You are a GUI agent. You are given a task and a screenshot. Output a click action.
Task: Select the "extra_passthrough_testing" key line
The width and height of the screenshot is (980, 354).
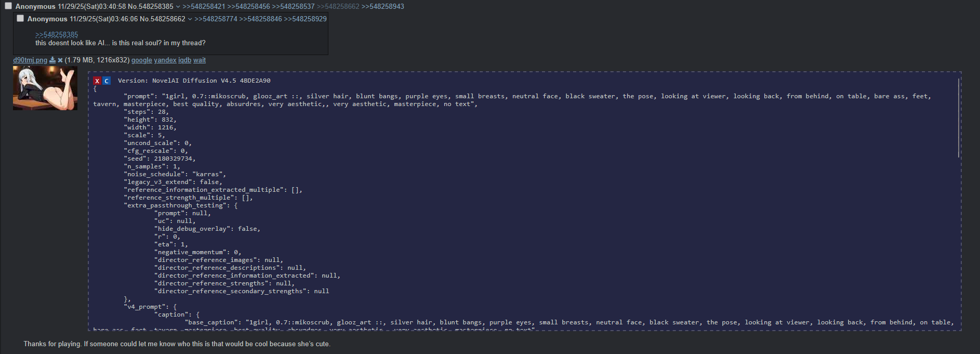pos(181,205)
